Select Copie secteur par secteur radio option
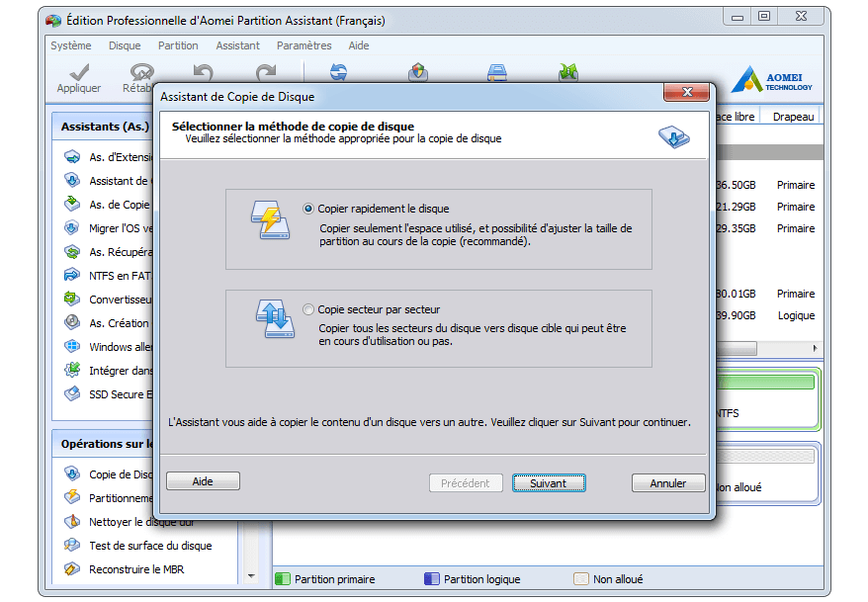Viewport: 868px width, 602px height. (x=309, y=309)
